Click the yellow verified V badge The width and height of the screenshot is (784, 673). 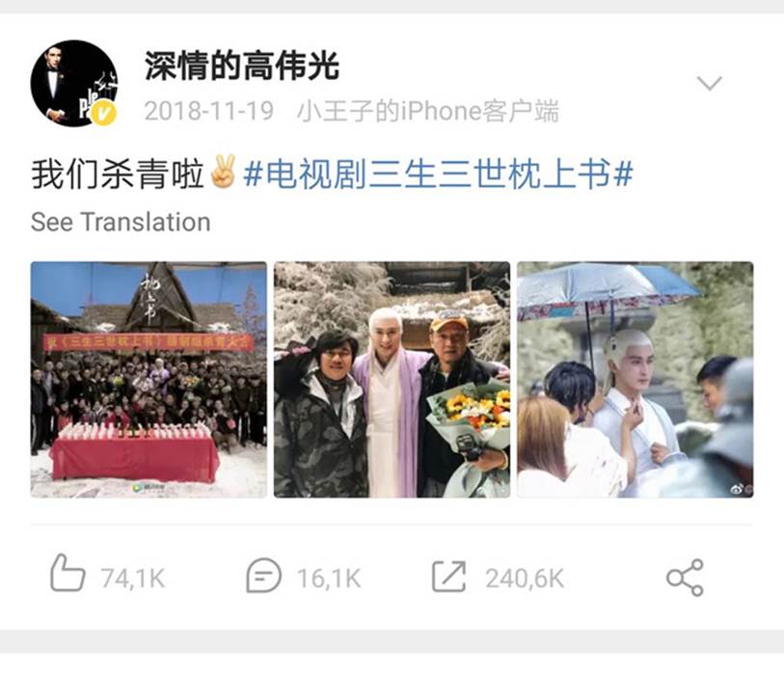click(103, 113)
